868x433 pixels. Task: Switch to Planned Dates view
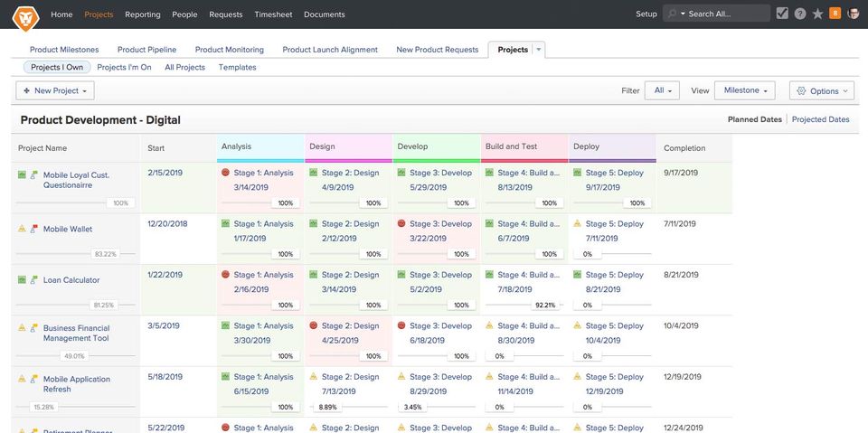[754, 119]
